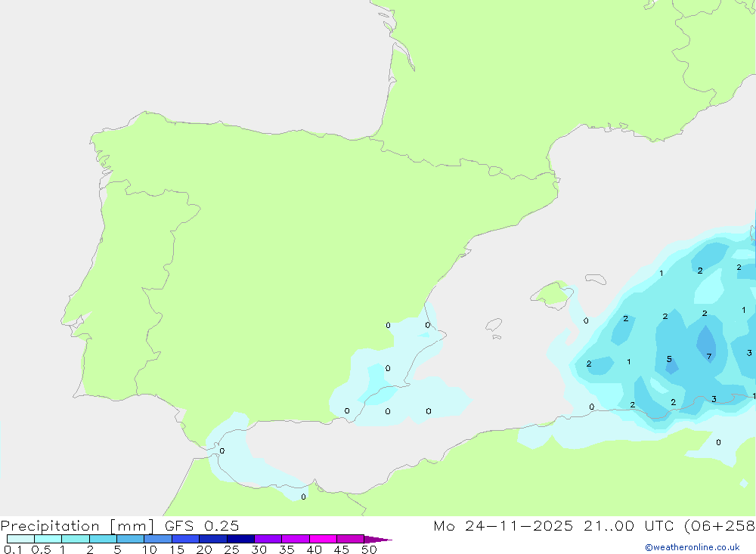The image size is (756, 554).
Task: Click the legend label '0.1'
Action: 13,549
